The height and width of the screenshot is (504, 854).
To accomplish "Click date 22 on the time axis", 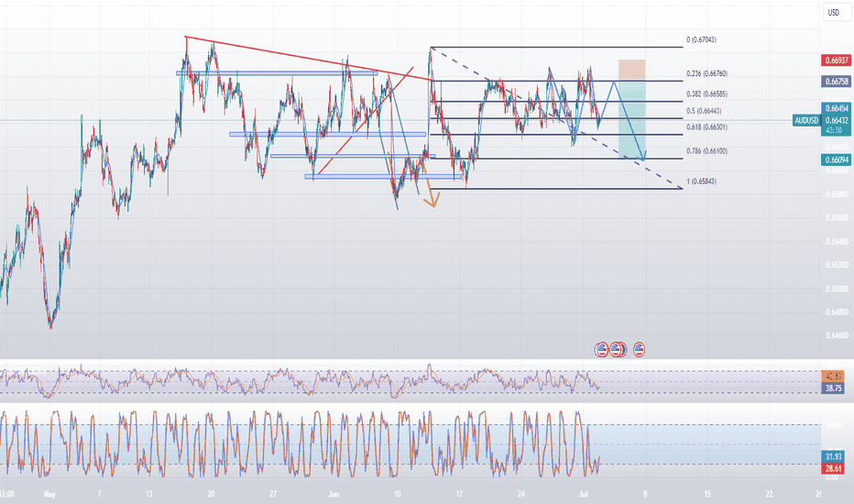I will click(x=770, y=494).
